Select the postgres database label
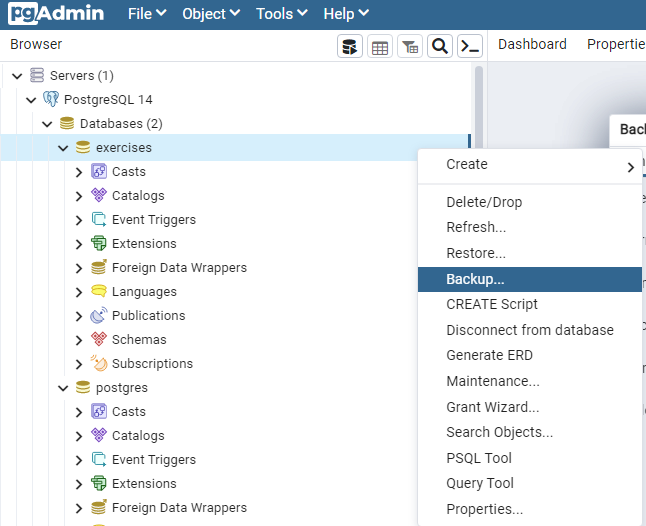 (x=122, y=388)
